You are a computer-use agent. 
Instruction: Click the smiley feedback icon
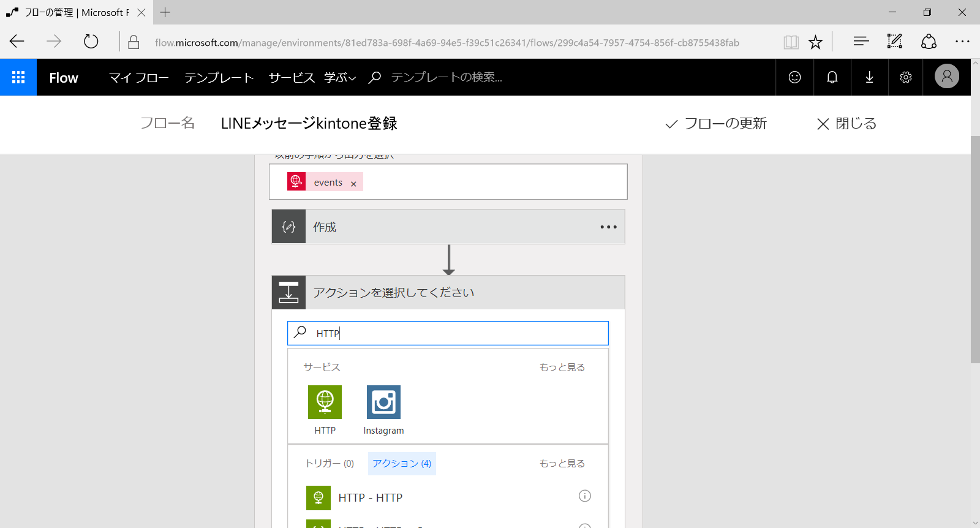(794, 77)
